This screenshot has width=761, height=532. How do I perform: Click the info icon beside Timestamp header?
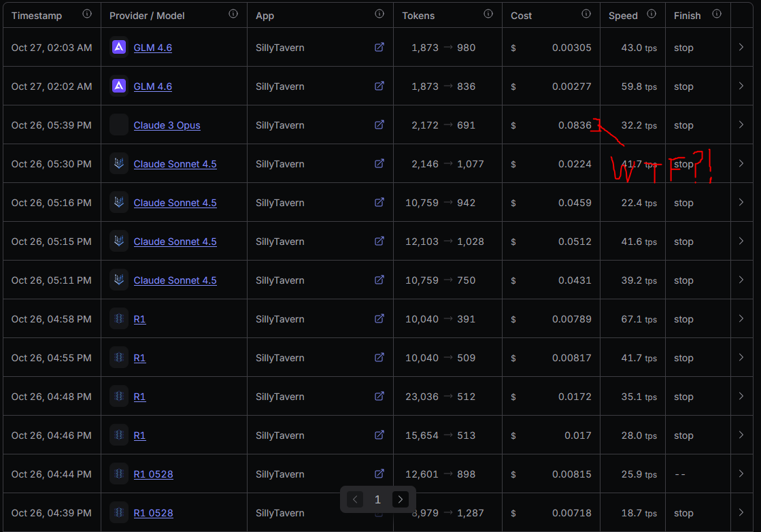(87, 14)
